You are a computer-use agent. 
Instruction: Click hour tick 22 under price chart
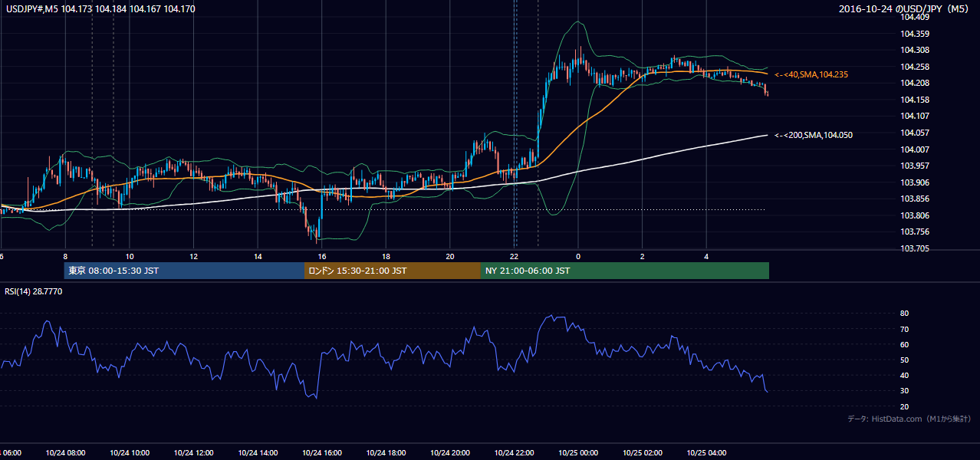[514, 256]
